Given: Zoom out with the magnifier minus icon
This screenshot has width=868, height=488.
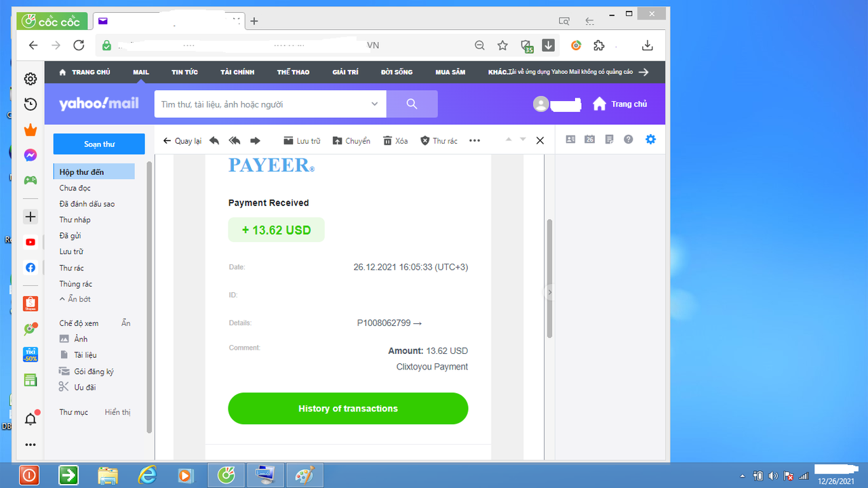Looking at the screenshot, I should point(479,45).
